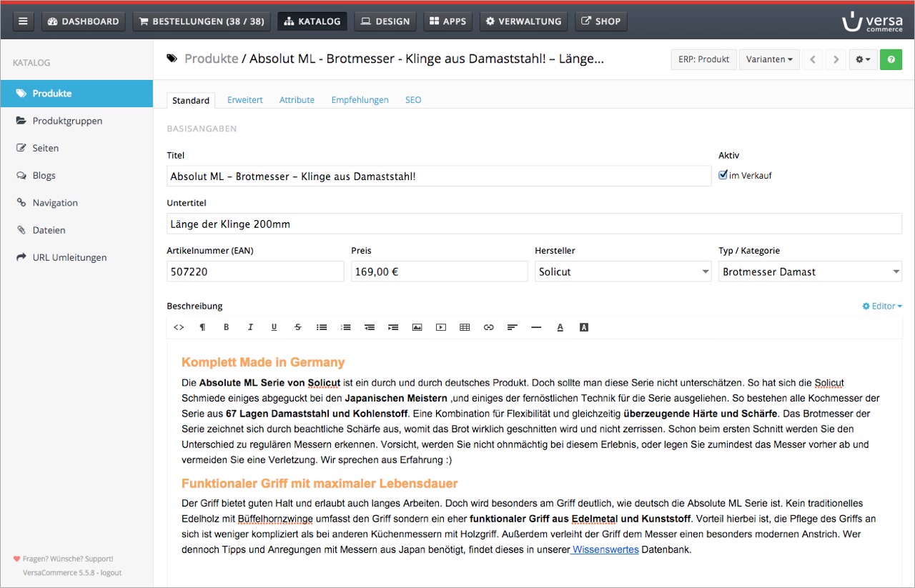This screenshot has width=915, height=588.
Task: Click heading 'Funktionaler Griff mit maximaler Lebensdauer'
Action: click(320, 484)
